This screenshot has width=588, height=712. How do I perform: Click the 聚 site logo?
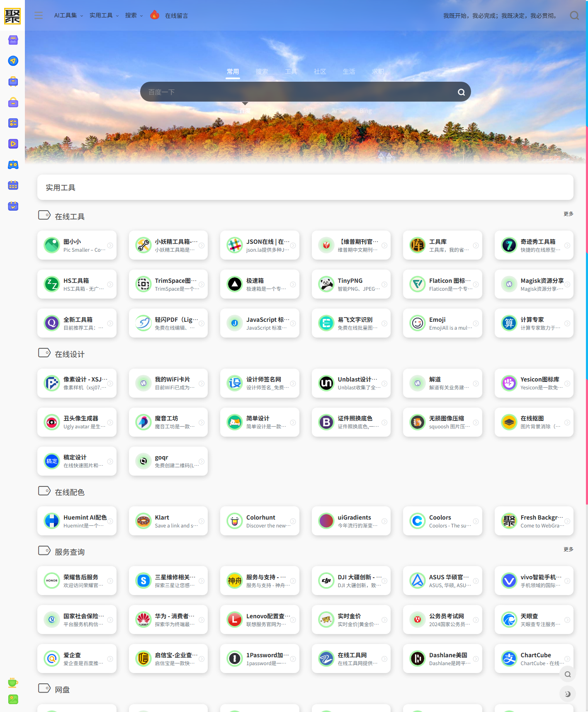click(12, 16)
